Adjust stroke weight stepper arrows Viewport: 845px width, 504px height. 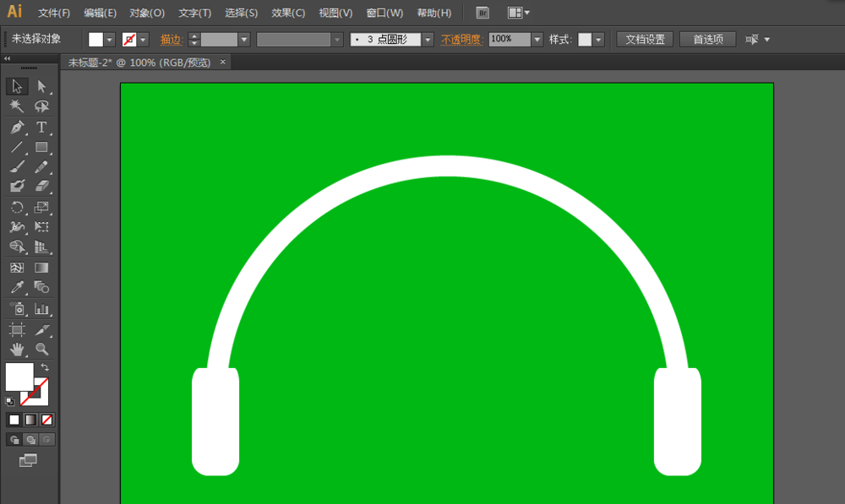coord(194,40)
